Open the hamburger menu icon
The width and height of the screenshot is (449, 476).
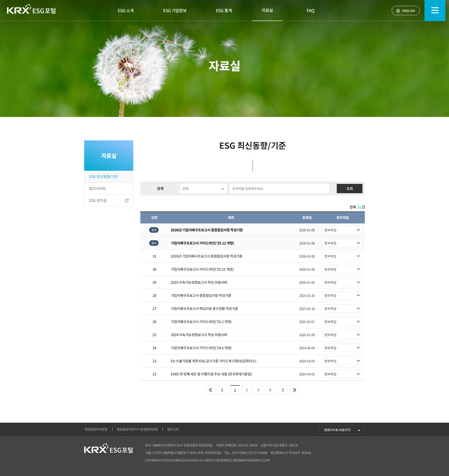[x=435, y=10]
